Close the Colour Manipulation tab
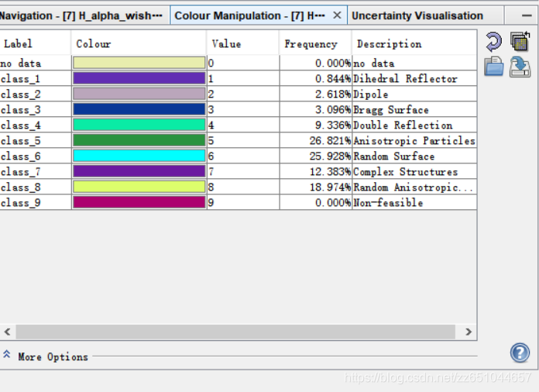Viewport: 539px width, 392px height. pos(337,15)
